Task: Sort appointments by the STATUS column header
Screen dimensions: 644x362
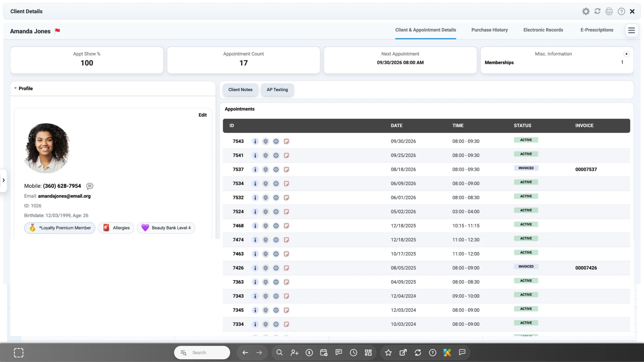Action: (x=523, y=126)
